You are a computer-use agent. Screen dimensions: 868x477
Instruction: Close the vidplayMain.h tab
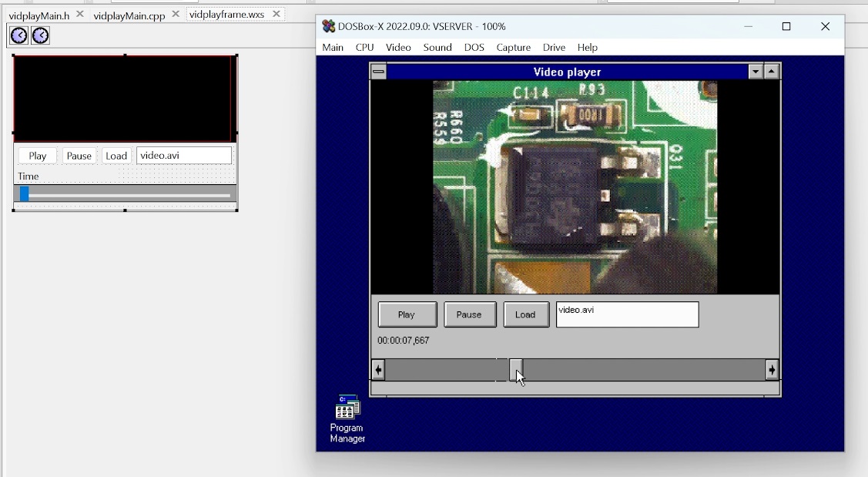point(80,15)
